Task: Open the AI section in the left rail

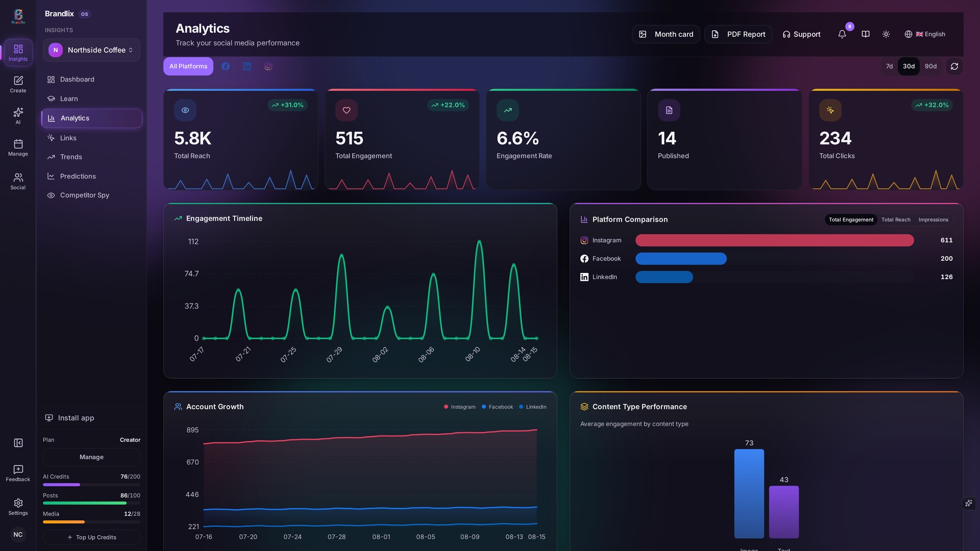Action: (x=18, y=116)
